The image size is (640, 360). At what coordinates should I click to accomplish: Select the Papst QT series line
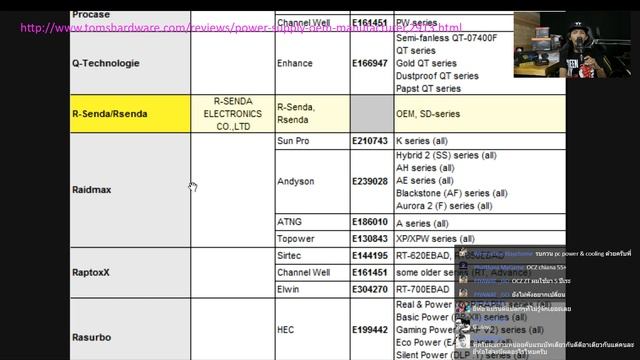point(428,89)
